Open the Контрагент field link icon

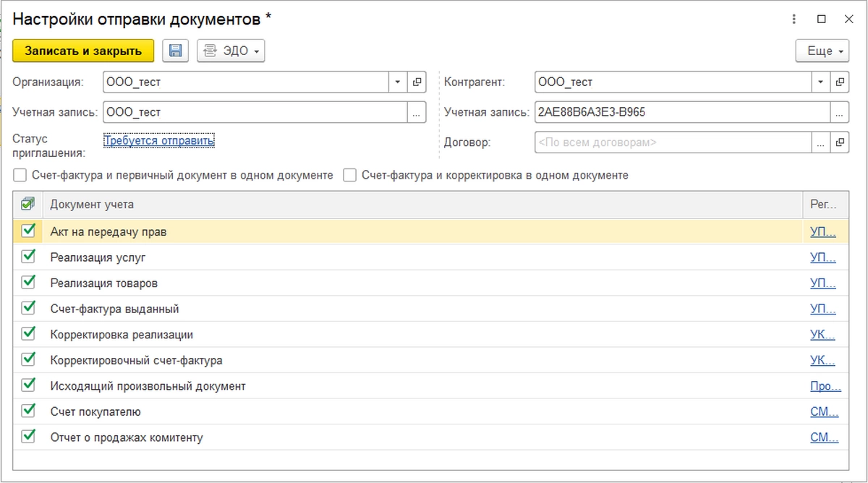click(x=840, y=82)
